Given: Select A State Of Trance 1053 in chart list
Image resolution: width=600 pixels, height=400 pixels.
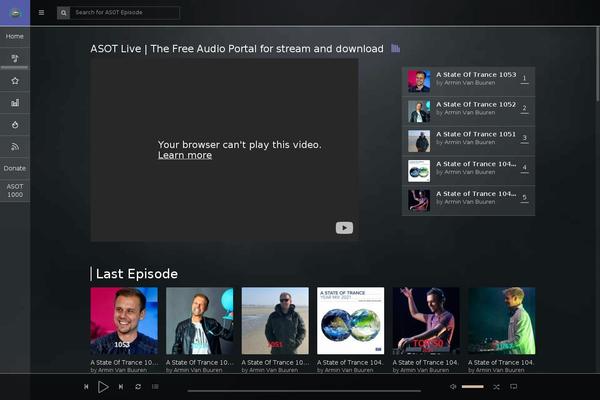Looking at the screenshot, I should tap(476, 75).
